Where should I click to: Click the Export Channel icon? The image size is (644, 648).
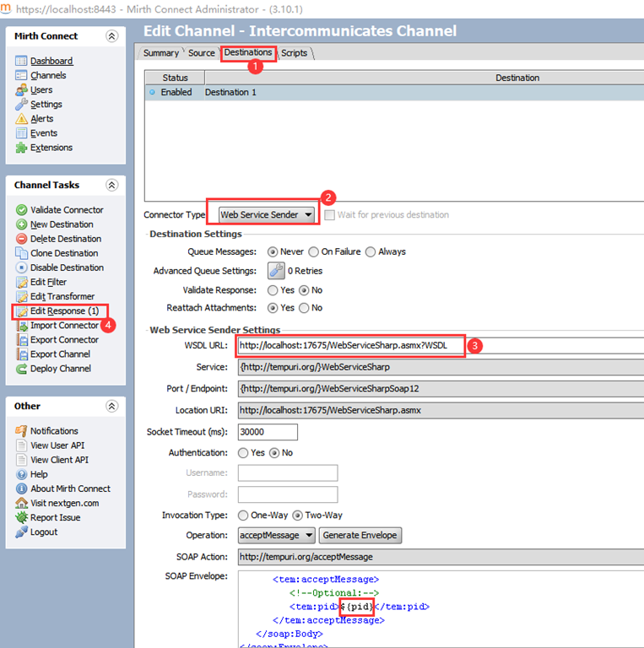click(21, 354)
